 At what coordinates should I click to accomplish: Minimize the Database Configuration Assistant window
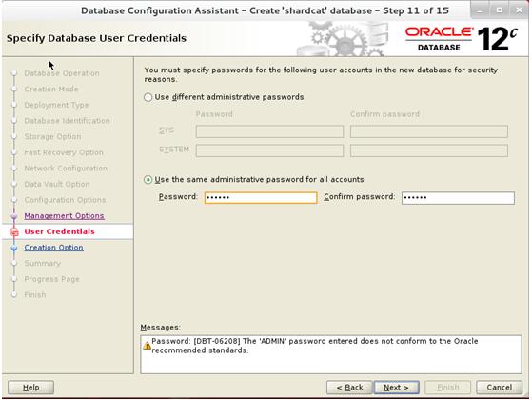point(480,10)
